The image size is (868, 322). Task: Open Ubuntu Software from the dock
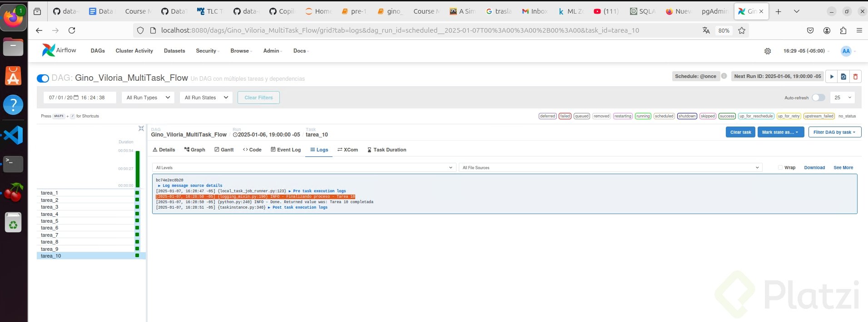[13, 76]
